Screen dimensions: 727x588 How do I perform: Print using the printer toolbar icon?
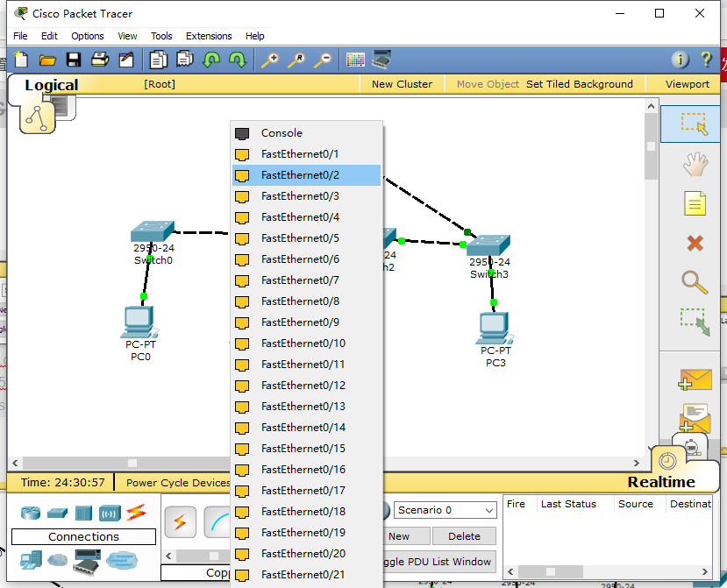point(100,60)
